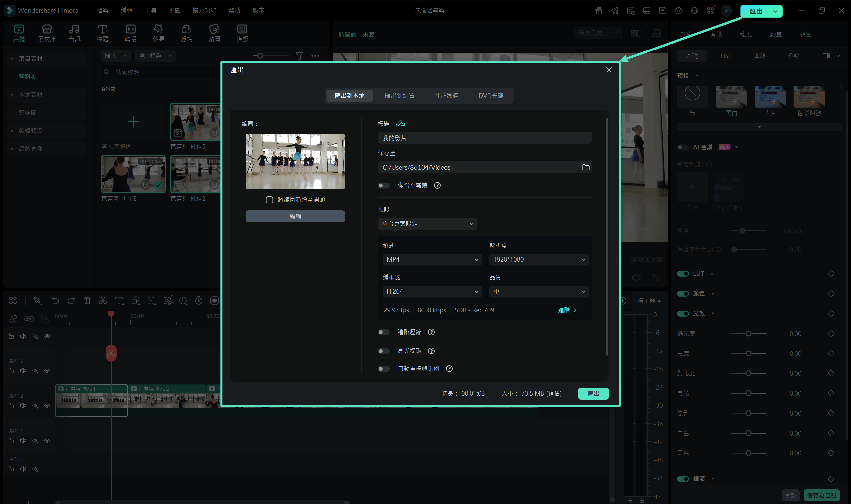Expand the 符合專案設定 preset dropdown
The width and height of the screenshot is (851, 504).
point(427,224)
